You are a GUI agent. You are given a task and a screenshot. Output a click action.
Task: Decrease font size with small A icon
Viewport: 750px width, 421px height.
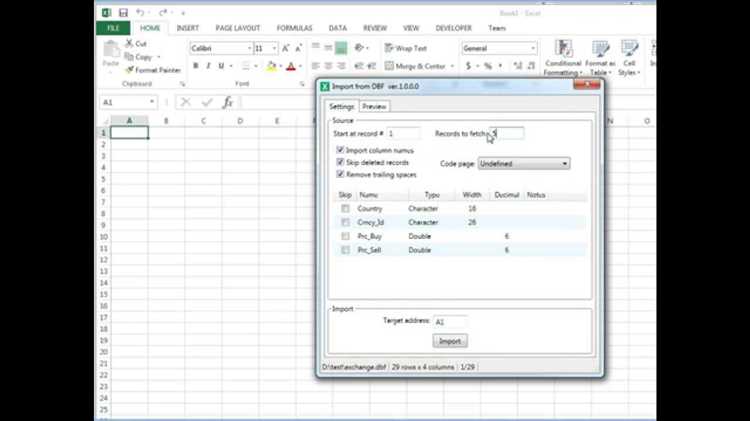point(298,48)
